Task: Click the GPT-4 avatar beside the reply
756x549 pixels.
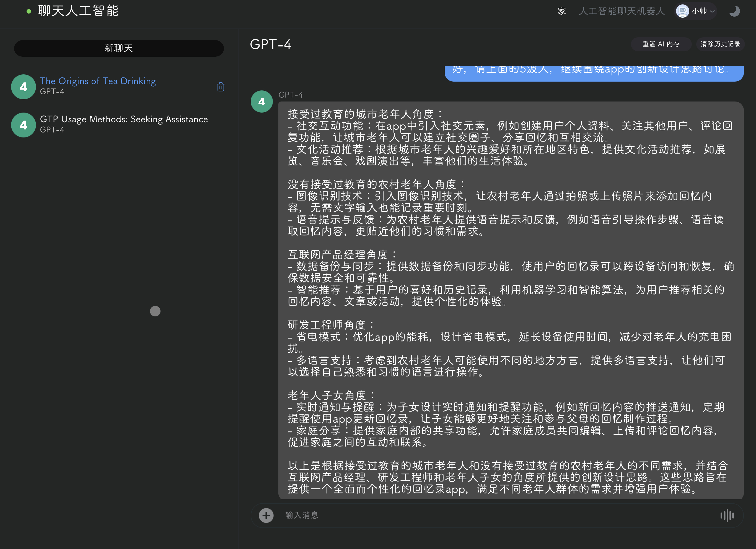Action: [x=262, y=102]
